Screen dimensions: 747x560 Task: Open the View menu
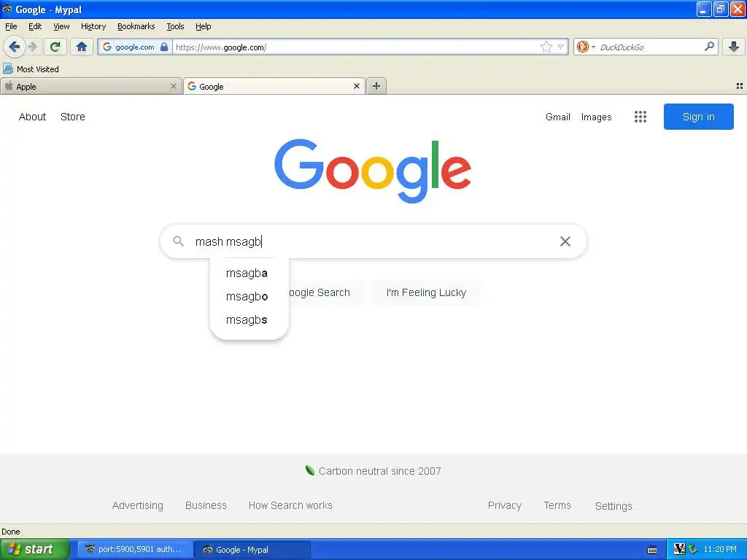tap(61, 26)
